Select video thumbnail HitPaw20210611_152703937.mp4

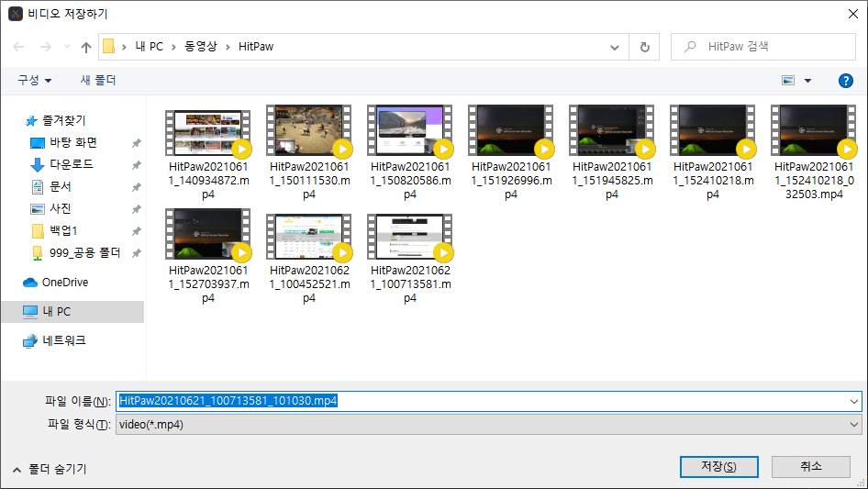(207, 234)
